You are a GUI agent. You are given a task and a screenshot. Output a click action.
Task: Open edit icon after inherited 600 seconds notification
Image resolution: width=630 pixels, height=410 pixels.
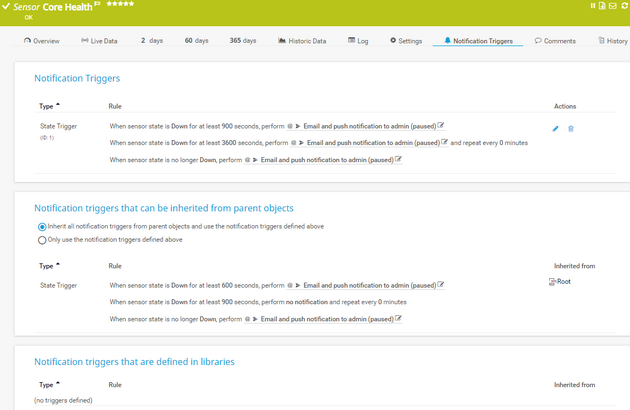click(441, 285)
